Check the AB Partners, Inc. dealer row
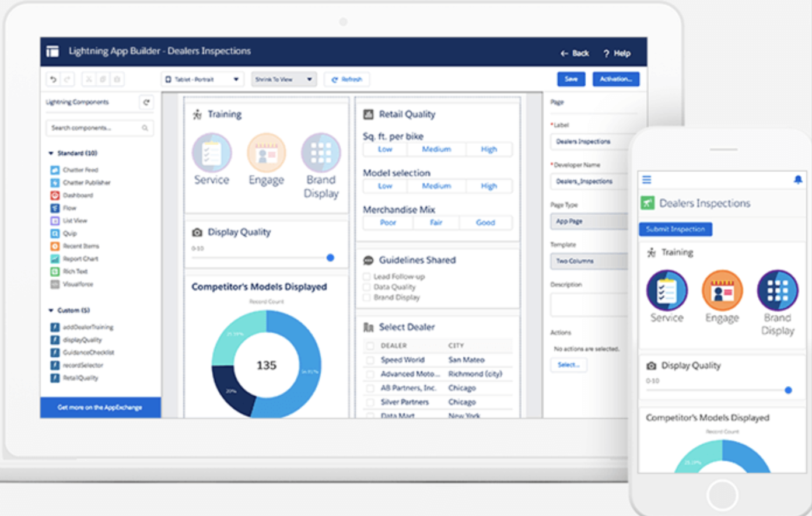 click(x=370, y=388)
